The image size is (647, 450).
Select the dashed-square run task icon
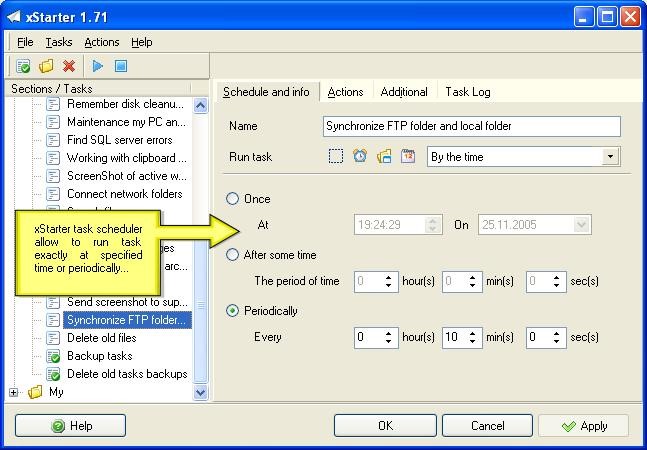point(336,156)
